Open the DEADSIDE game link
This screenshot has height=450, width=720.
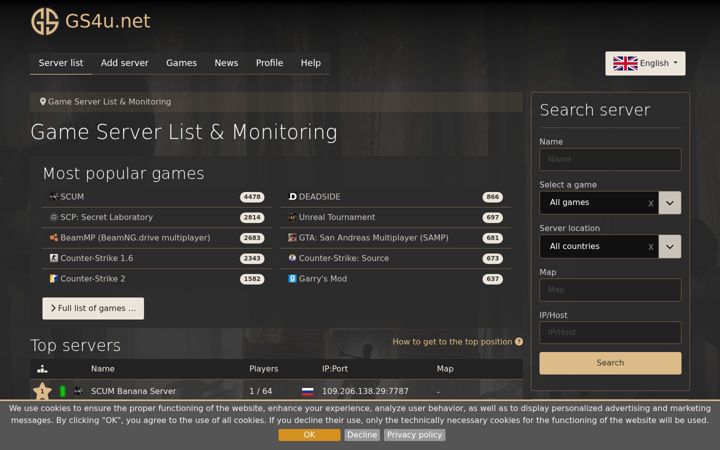(x=320, y=197)
